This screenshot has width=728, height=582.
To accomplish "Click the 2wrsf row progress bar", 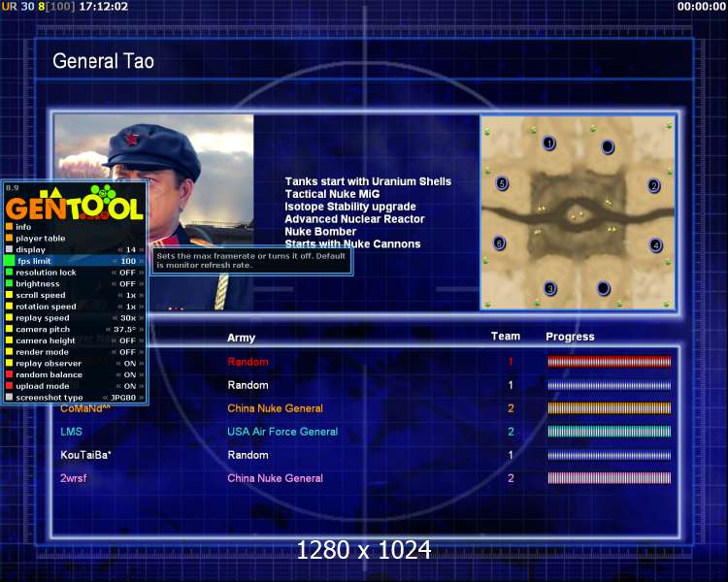I will 610,478.
